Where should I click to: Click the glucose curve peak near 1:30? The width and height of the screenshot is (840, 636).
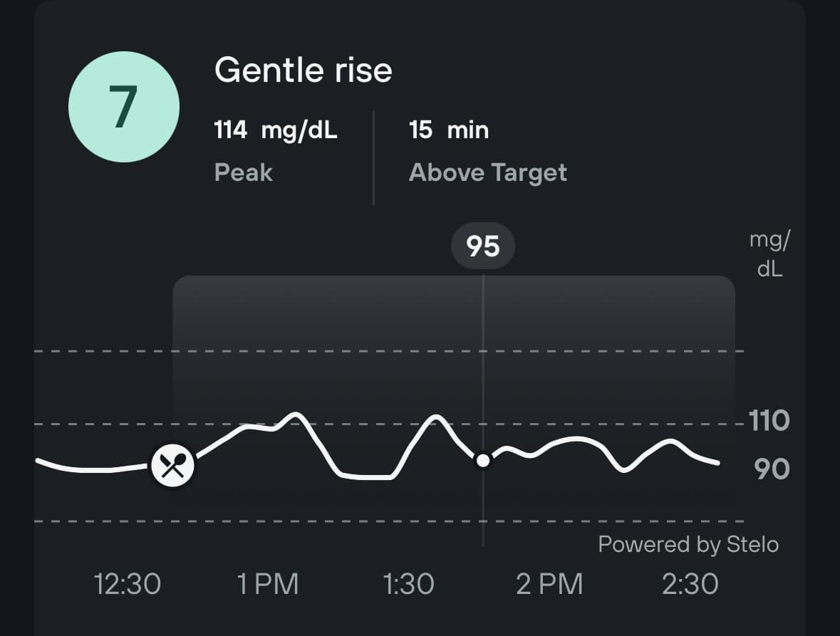435,417
